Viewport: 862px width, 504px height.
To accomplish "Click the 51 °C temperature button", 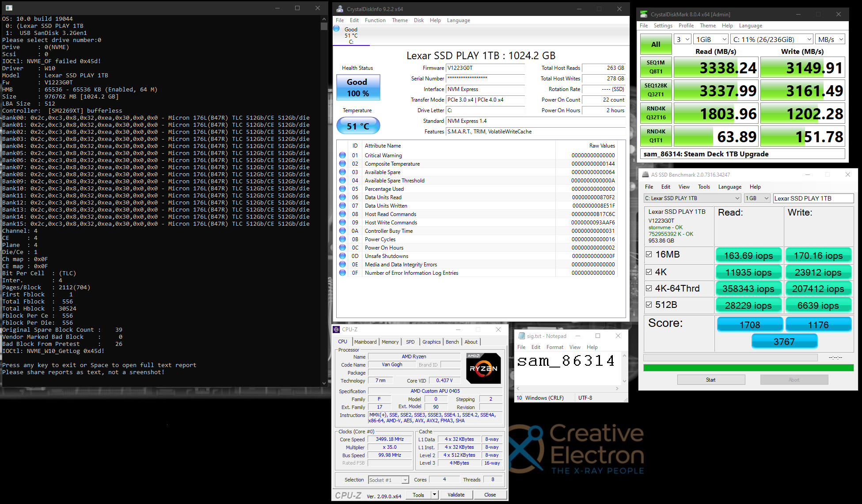I will pyautogui.click(x=358, y=126).
